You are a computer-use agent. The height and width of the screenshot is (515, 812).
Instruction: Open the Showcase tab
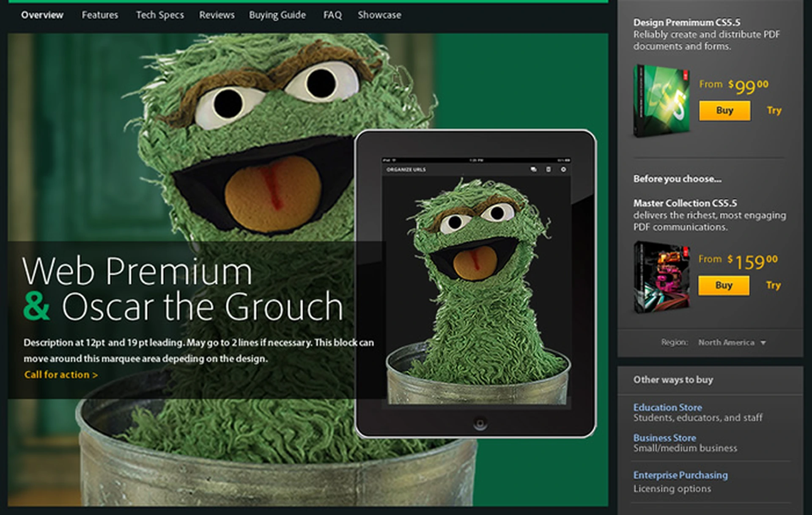coord(379,15)
